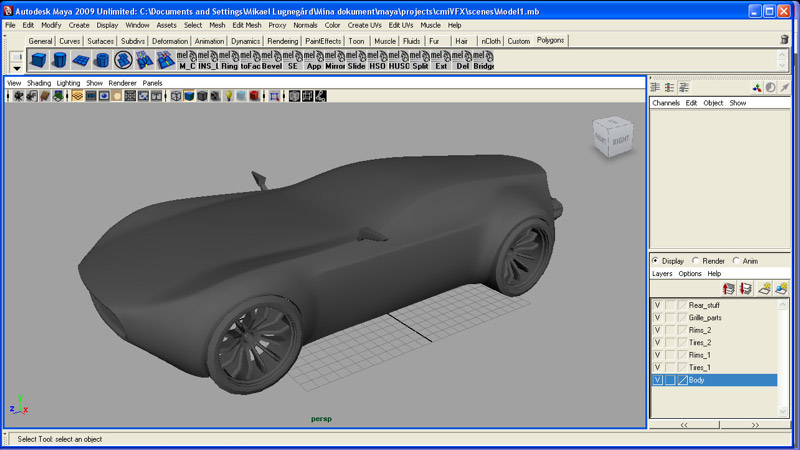
Task: Toggle visibility of Rear_stuff layer
Action: point(657,305)
